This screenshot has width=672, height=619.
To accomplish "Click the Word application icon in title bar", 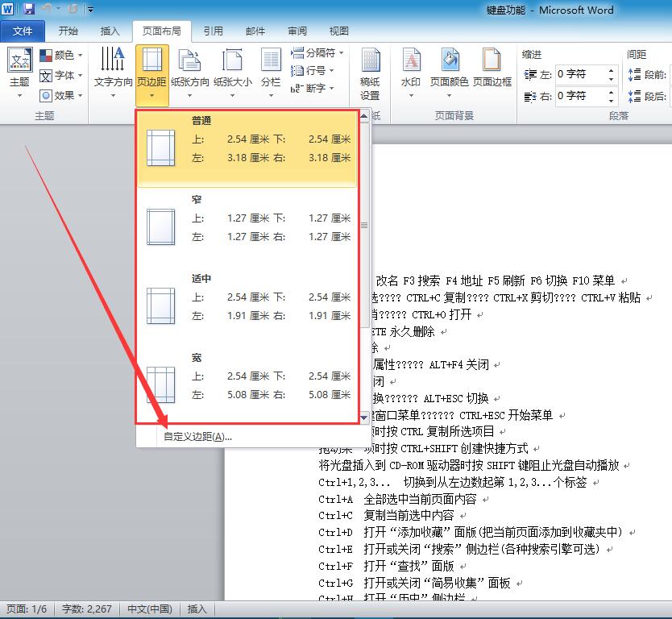I will [8, 9].
